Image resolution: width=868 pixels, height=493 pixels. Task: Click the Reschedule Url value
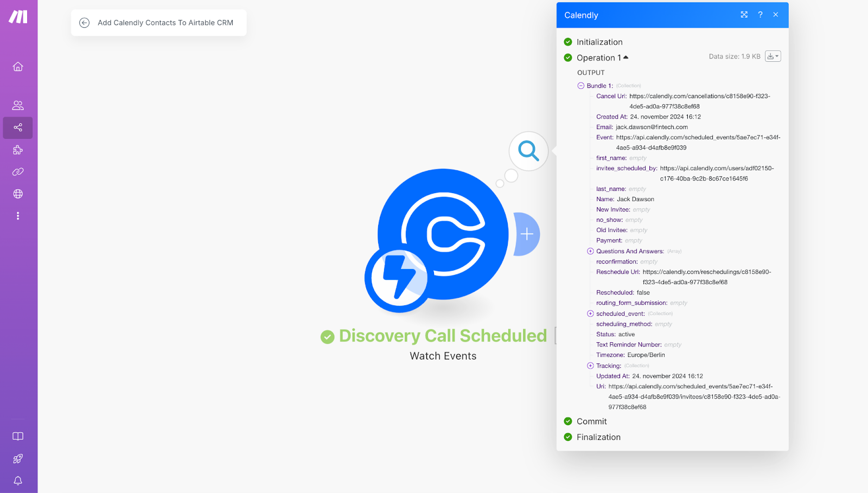(707, 277)
